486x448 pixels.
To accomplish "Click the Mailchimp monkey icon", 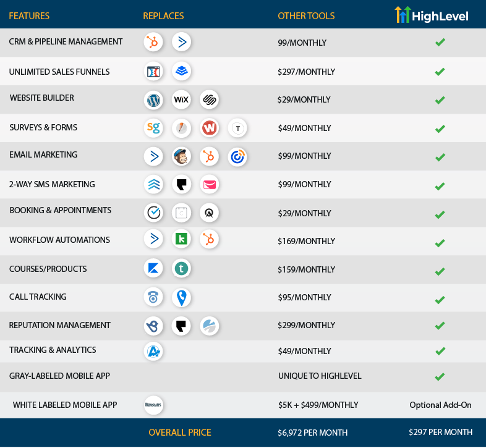I will pyautogui.click(x=181, y=156).
